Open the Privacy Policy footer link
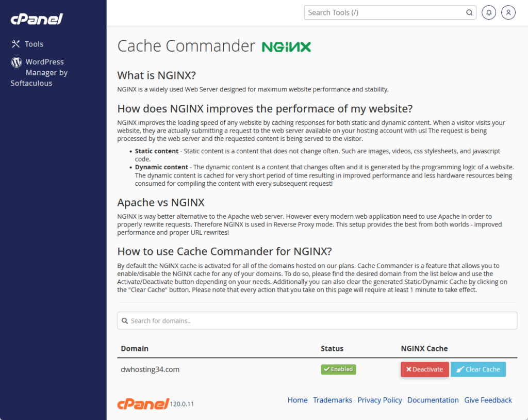The height and width of the screenshot is (420, 528). coord(379,400)
